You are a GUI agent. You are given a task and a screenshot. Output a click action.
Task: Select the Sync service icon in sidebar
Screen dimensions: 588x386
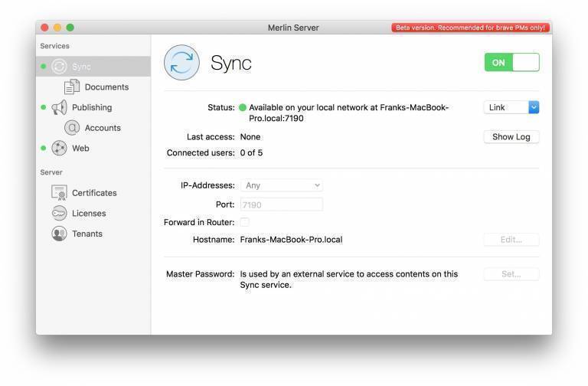pos(59,67)
